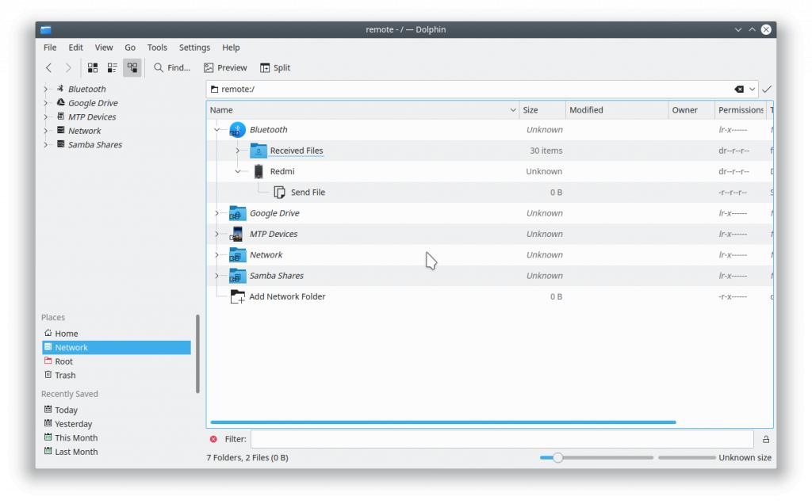Confirm location with the checkmark icon
The image size is (812, 504).
coord(767,90)
